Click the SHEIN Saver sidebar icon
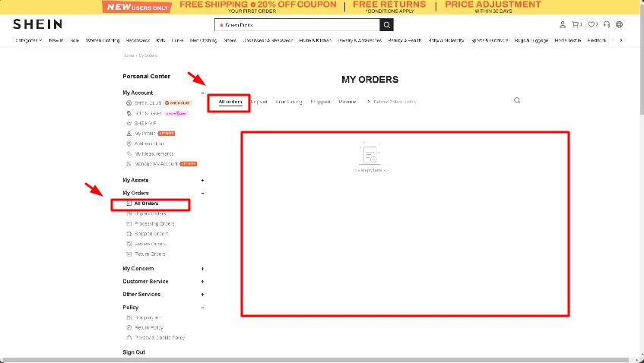 click(x=128, y=113)
